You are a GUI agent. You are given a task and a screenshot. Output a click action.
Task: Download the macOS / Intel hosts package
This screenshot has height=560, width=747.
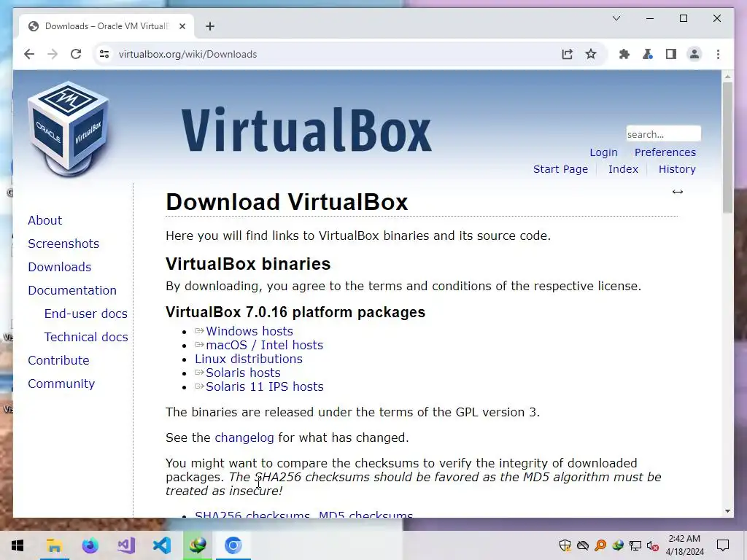click(264, 345)
